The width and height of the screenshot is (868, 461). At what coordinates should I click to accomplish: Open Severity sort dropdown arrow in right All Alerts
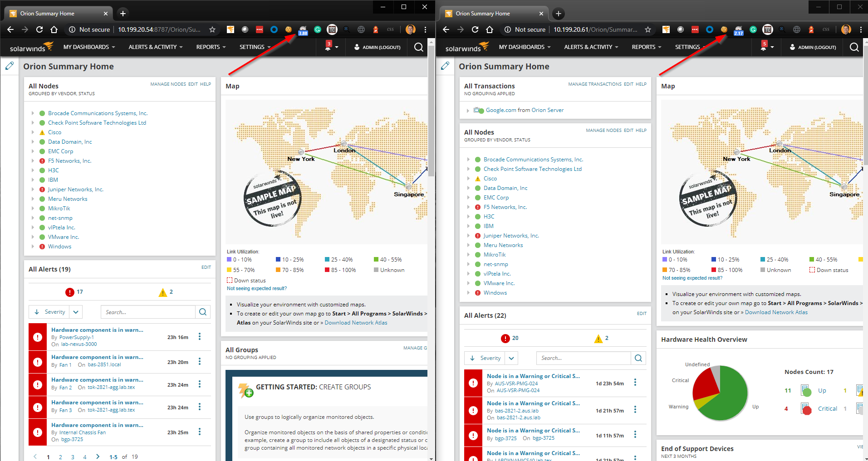click(512, 358)
